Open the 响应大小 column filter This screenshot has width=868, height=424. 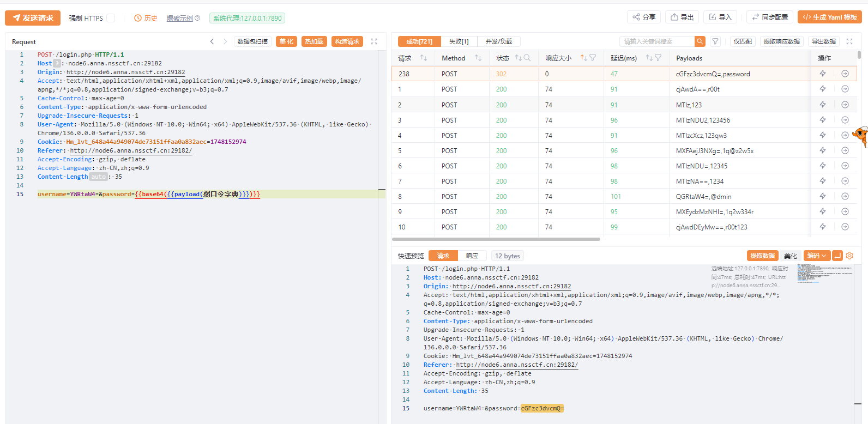pyautogui.click(x=593, y=58)
